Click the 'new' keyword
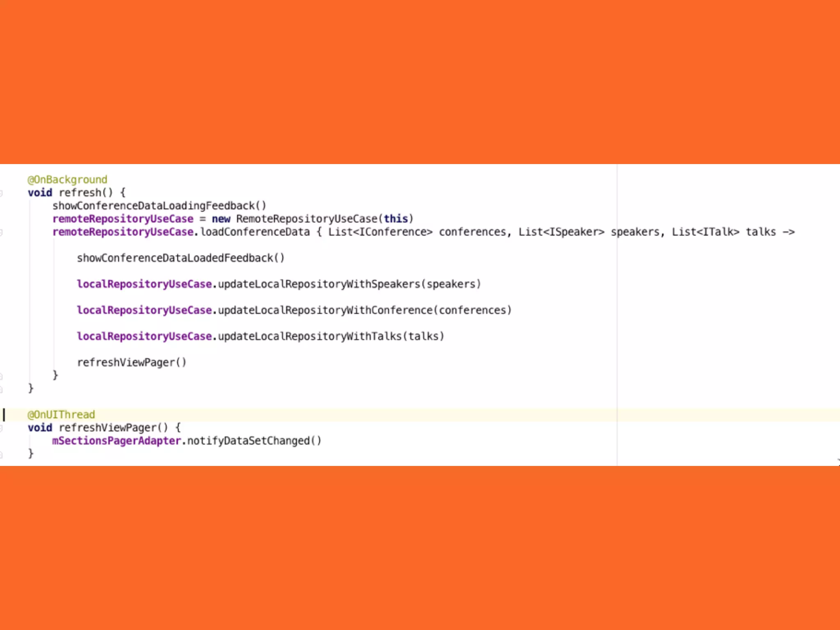The height and width of the screenshot is (630, 840). click(221, 219)
